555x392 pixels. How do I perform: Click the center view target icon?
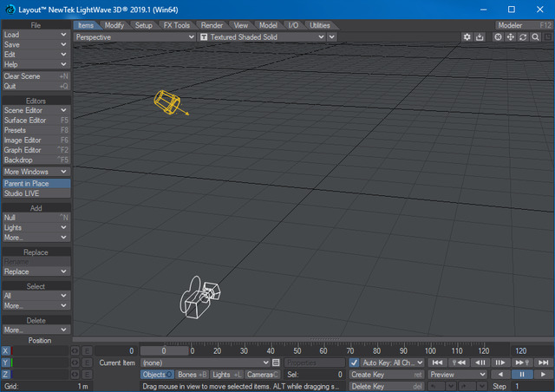(498, 37)
